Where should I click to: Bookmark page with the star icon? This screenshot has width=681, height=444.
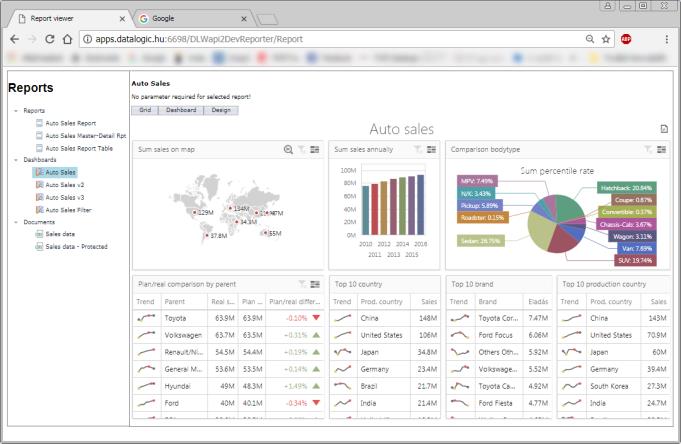click(x=606, y=39)
